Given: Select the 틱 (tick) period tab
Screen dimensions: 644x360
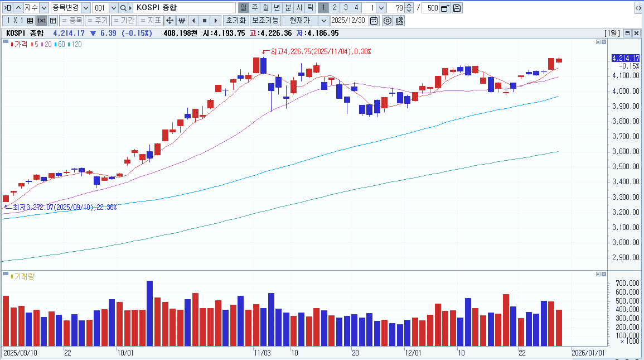Looking at the screenshot, I should tap(310, 8).
